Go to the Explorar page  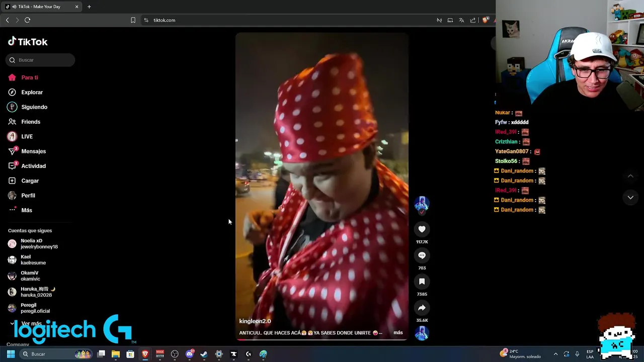click(x=26, y=92)
